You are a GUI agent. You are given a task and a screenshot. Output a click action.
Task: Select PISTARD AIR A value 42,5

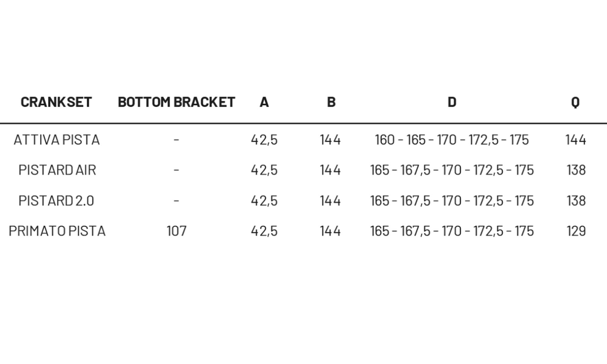coord(264,170)
